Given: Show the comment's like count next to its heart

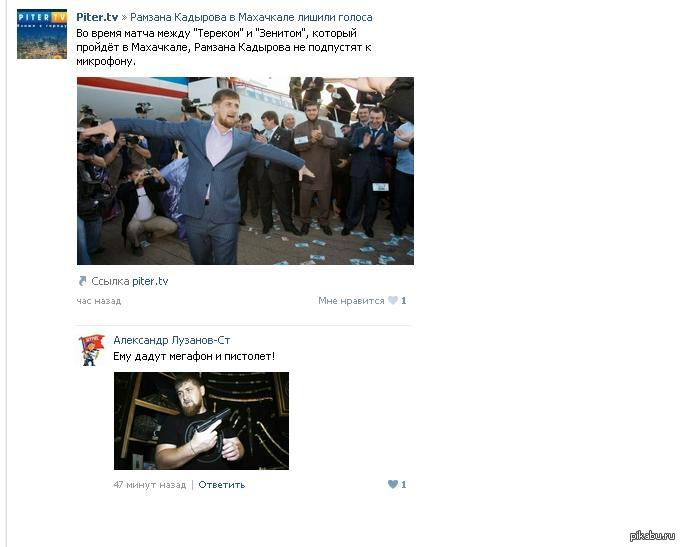Looking at the screenshot, I should click(404, 485).
